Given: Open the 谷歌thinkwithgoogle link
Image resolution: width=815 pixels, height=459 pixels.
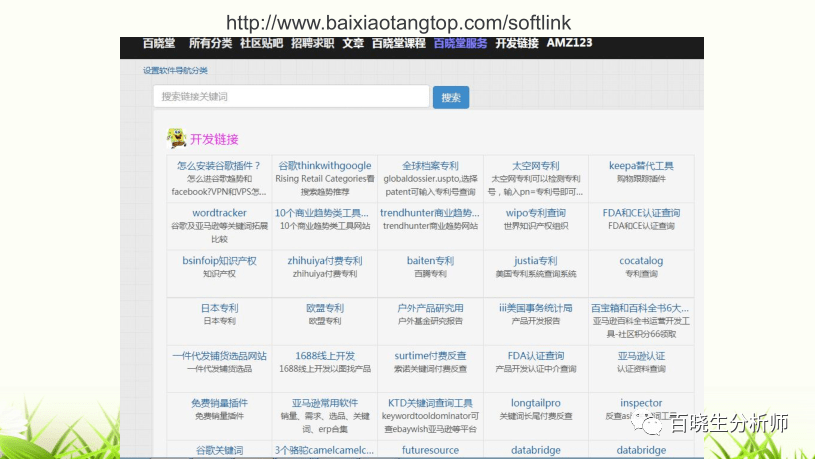Looking at the screenshot, I should pos(325,166).
